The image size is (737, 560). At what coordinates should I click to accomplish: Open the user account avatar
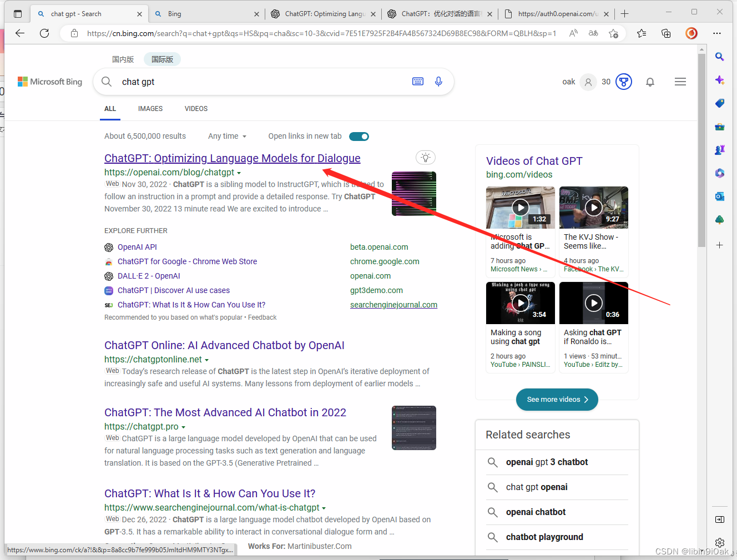tap(588, 82)
